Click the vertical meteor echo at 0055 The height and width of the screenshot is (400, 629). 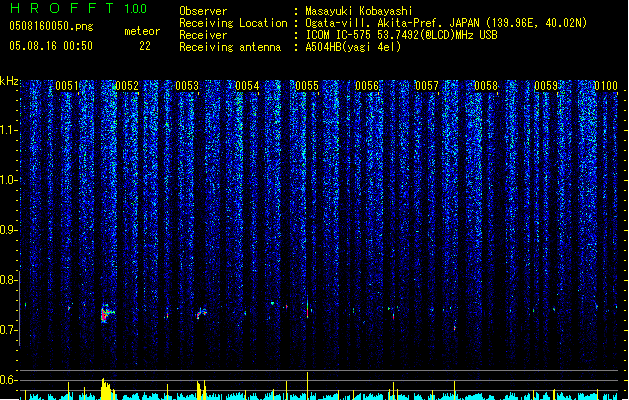coord(308,307)
